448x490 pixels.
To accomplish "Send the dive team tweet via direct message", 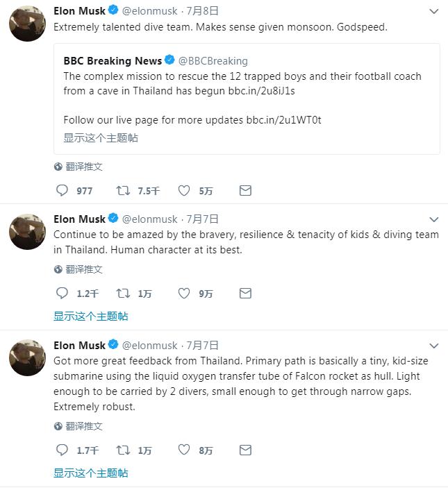I will click(x=245, y=190).
